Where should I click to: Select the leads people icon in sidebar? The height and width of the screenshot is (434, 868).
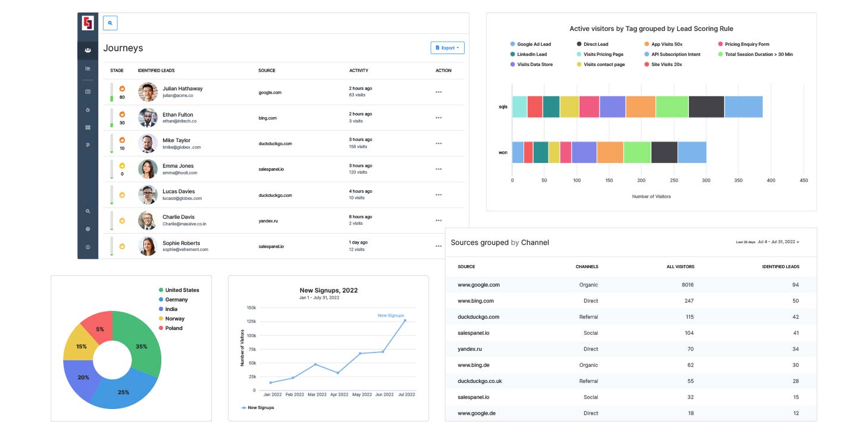88,51
